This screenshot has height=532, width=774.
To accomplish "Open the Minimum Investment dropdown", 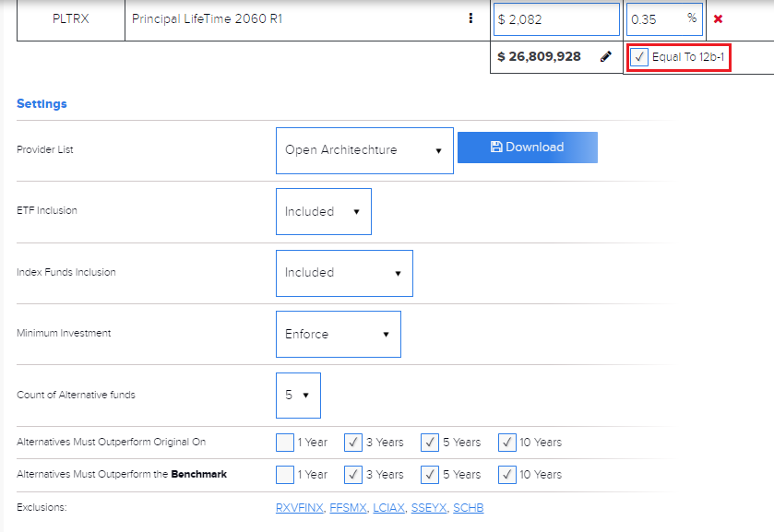I will [338, 334].
